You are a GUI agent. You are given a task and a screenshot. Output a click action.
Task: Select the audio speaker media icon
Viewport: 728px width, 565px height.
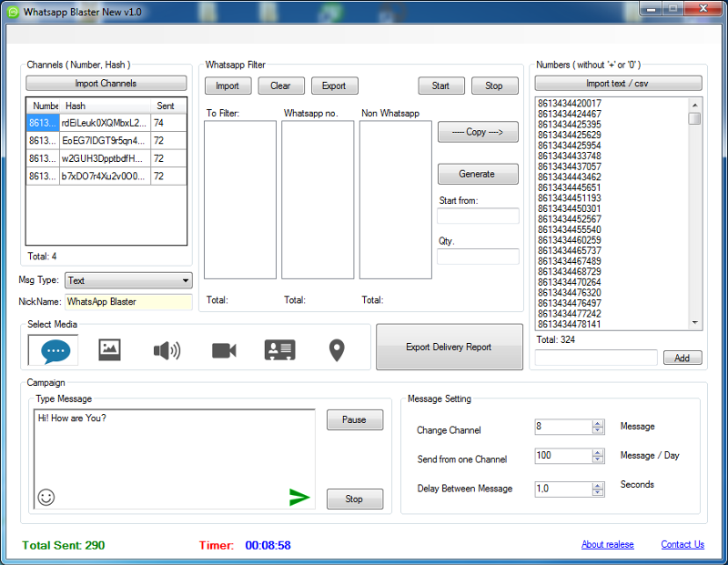(x=167, y=350)
